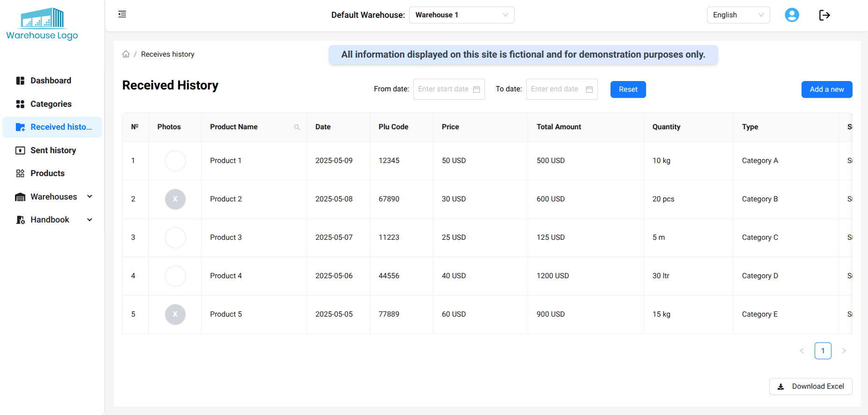This screenshot has height=415, width=868.
Task: Open Product 5 photo placeholder avatar
Action: pyautogui.click(x=175, y=314)
